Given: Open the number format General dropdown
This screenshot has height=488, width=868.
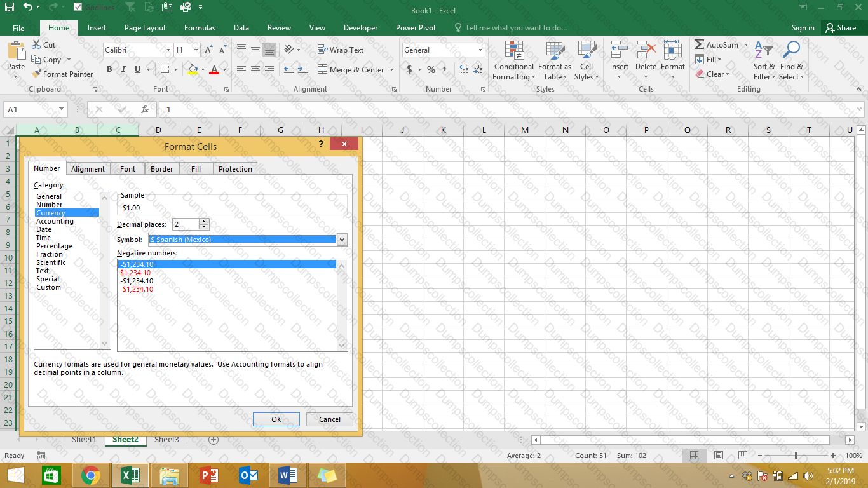Looking at the screenshot, I should pos(480,50).
